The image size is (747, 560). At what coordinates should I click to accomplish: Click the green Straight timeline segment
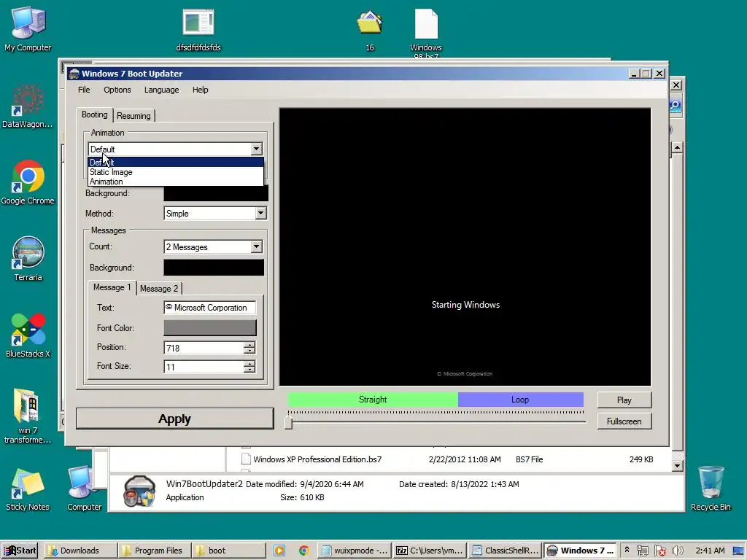(373, 400)
